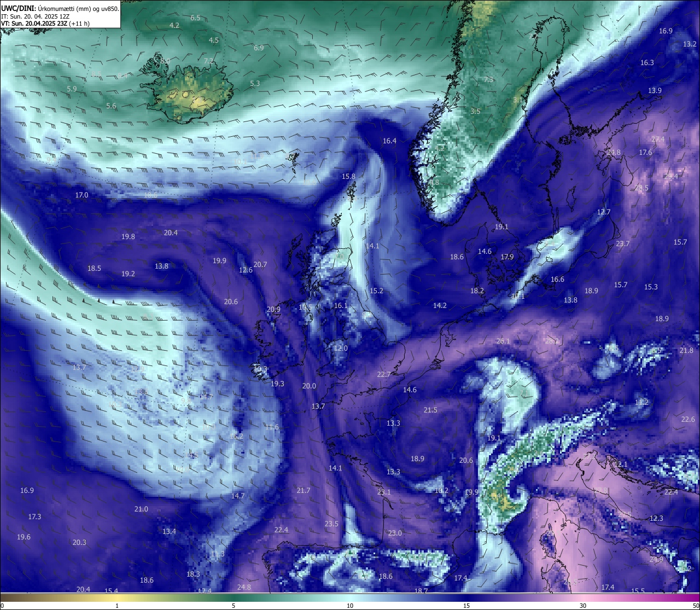Click the 4.2 value north of Iceland

(x=174, y=25)
